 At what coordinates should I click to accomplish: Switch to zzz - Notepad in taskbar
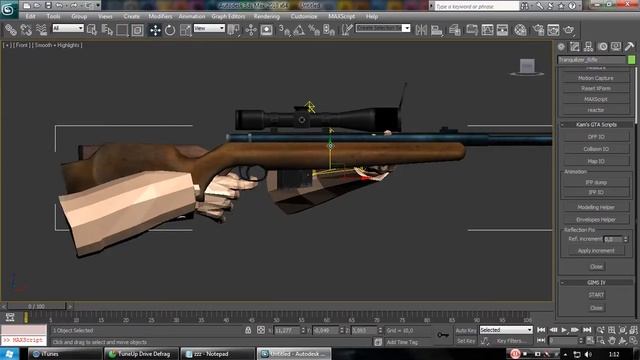218,354
